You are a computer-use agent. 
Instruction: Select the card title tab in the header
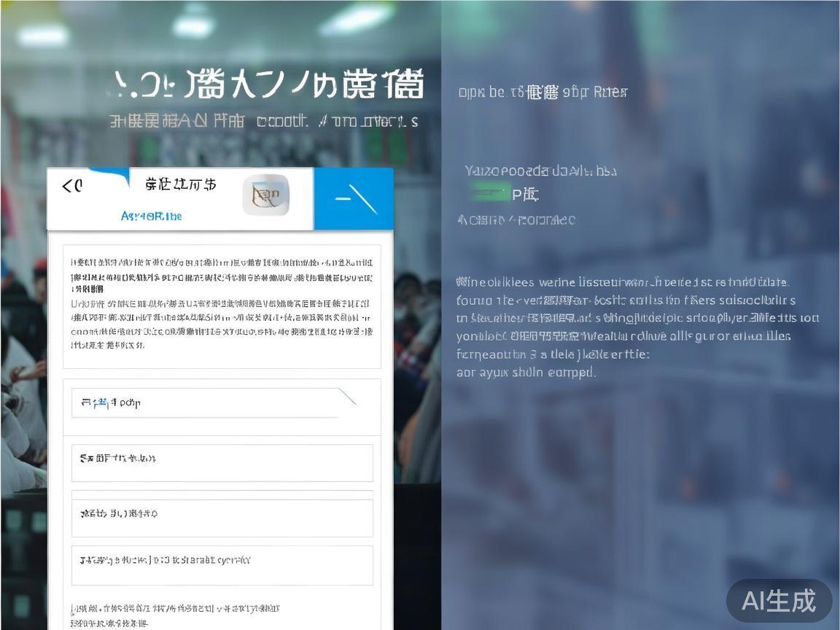click(191, 184)
